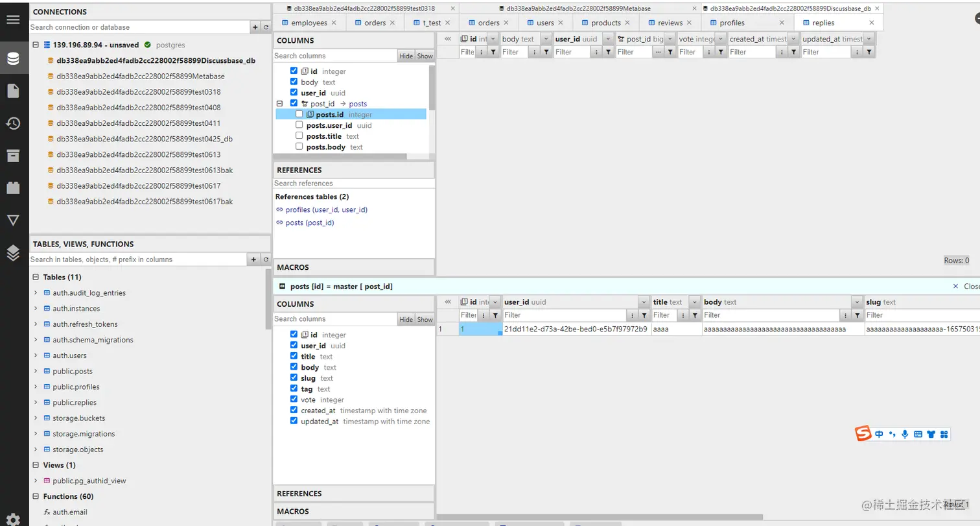Click the replies columns list scrollbar

click(432, 89)
